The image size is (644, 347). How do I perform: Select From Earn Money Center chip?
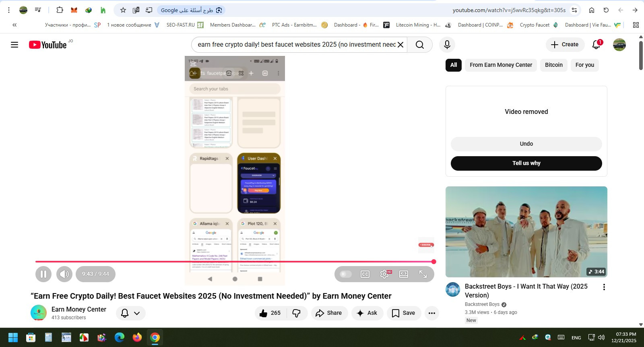pos(501,65)
